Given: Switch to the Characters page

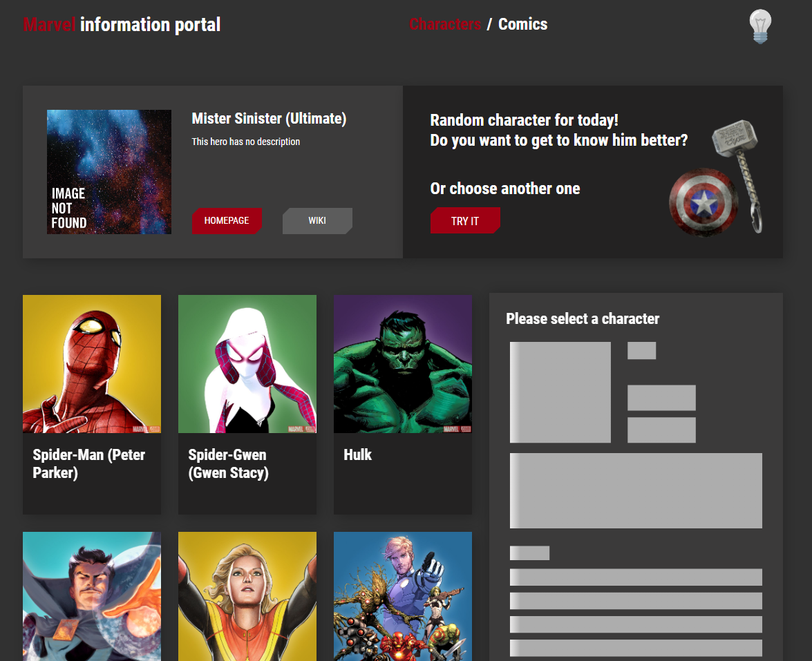Looking at the screenshot, I should (445, 24).
